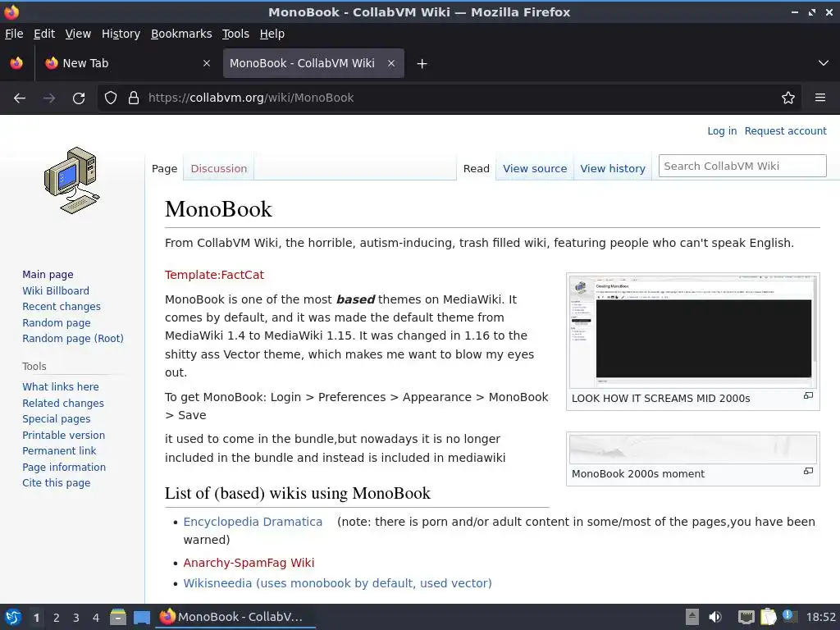Switch to workspace 4
Screen dimensions: 840x630
tap(96, 618)
